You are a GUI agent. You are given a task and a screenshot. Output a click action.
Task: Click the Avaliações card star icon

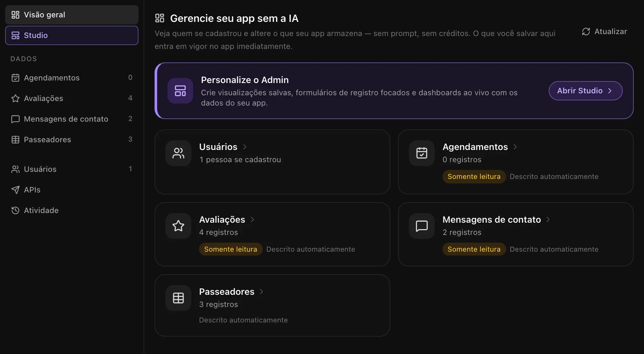tap(178, 226)
